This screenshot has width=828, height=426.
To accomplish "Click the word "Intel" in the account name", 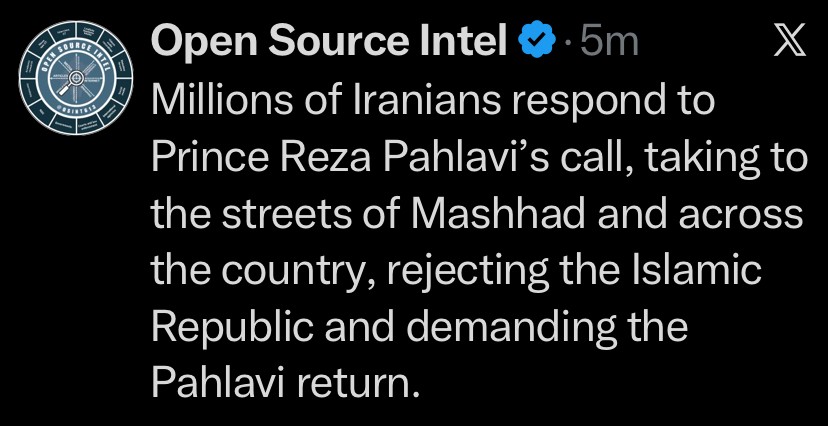I will [x=460, y=41].
